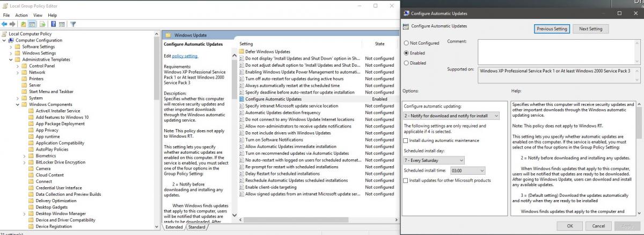Image resolution: width=644 pixels, height=235 pixels.
Task: Click the Previous Setting button
Action: coord(552,29)
